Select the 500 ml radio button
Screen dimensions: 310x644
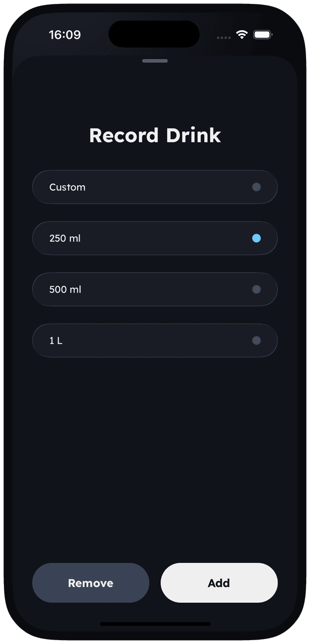[257, 290]
